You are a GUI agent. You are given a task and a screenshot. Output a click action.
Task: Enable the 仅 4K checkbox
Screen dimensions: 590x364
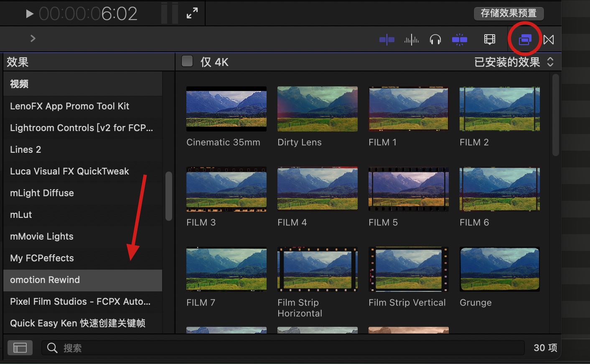(187, 61)
